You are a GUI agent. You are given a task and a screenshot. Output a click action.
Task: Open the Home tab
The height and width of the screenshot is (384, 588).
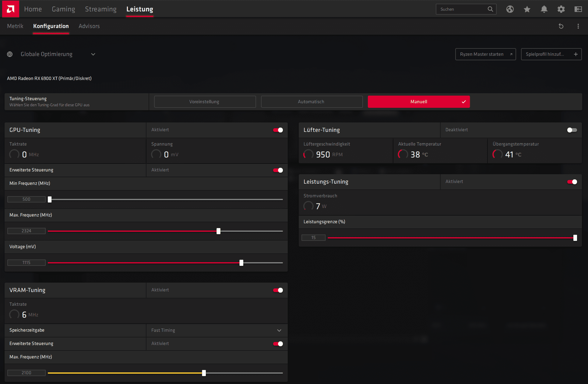(x=33, y=9)
